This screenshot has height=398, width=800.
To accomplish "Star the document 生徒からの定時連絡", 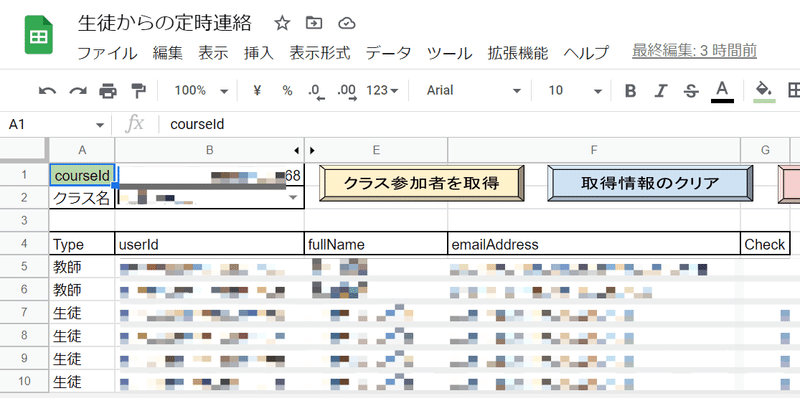I will [282, 23].
